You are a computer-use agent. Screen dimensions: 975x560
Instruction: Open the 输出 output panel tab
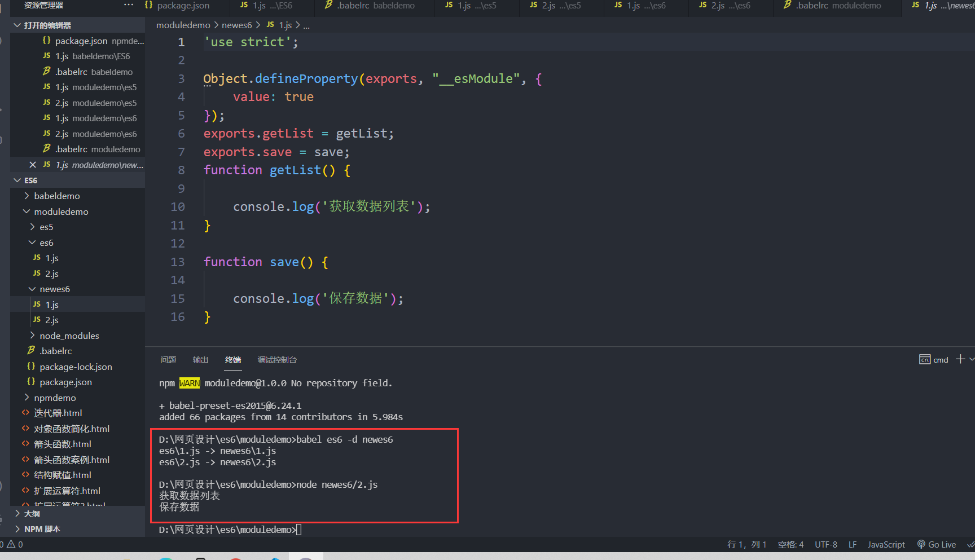coord(200,360)
